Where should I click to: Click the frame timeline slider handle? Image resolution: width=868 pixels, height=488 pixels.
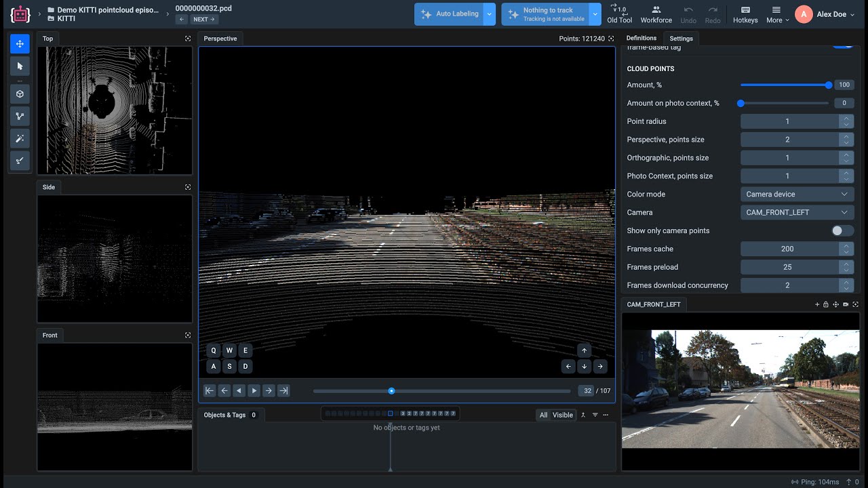click(391, 391)
